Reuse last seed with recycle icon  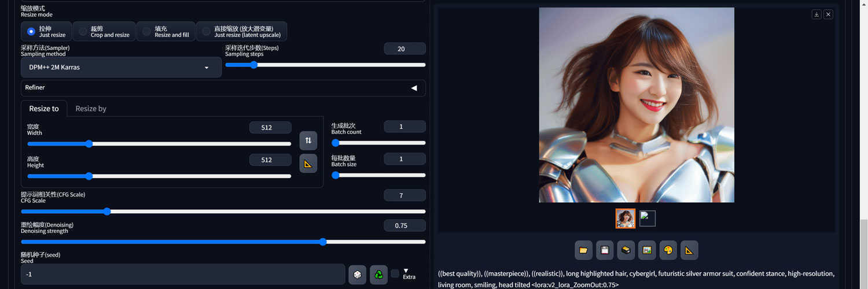(x=378, y=275)
